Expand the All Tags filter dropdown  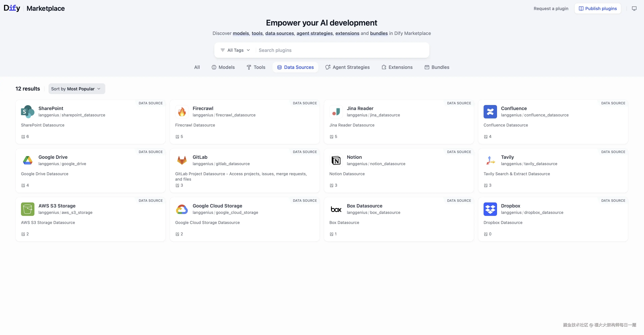235,50
